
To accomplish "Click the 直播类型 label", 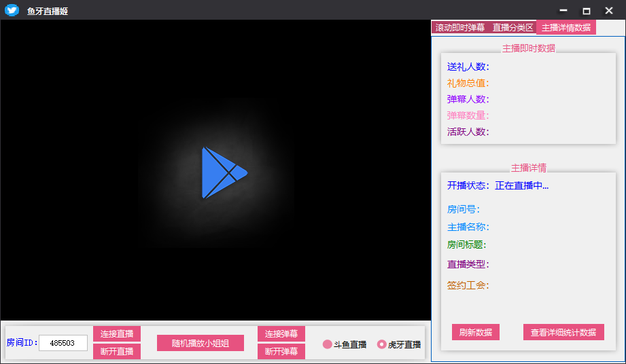I will tap(468, 264).
